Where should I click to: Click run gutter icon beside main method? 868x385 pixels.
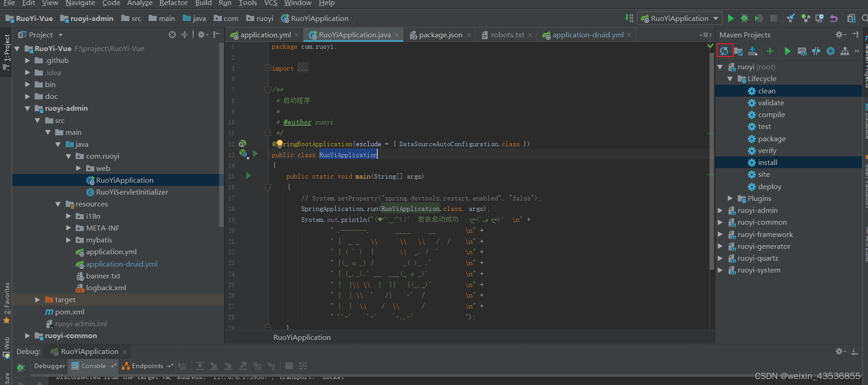[248, 175]
